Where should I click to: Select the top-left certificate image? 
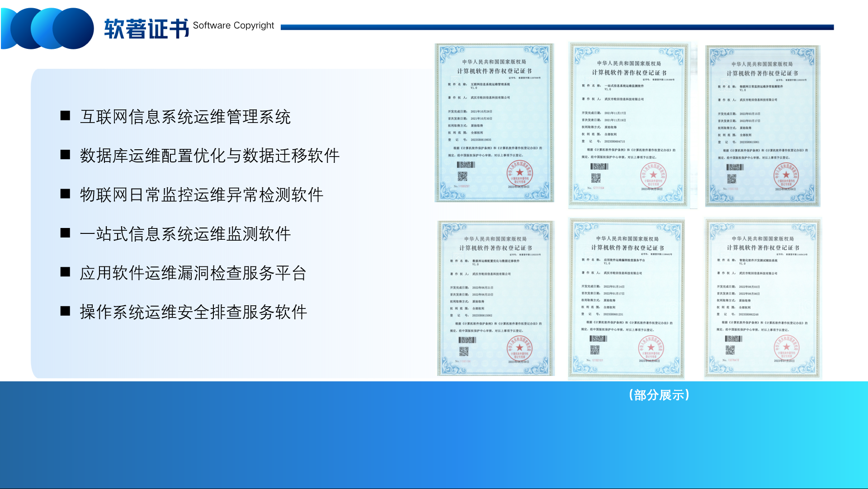(494, 123)
